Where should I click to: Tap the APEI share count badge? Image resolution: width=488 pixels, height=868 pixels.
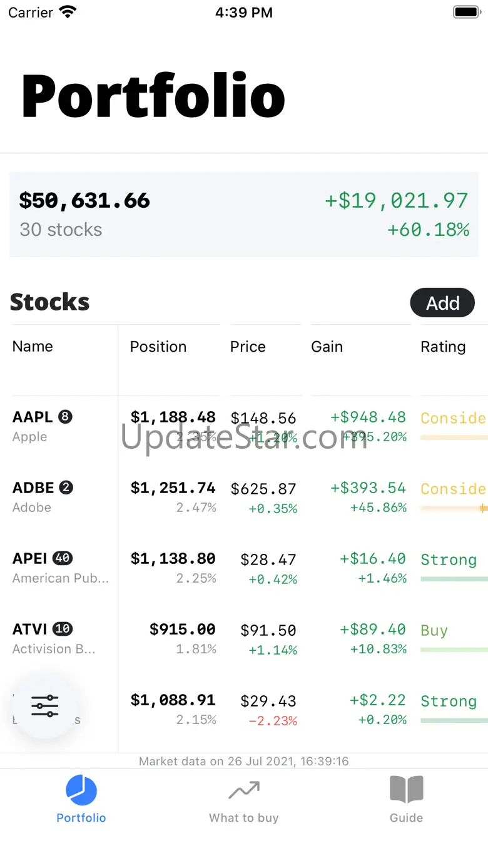(x=63, y=558)
